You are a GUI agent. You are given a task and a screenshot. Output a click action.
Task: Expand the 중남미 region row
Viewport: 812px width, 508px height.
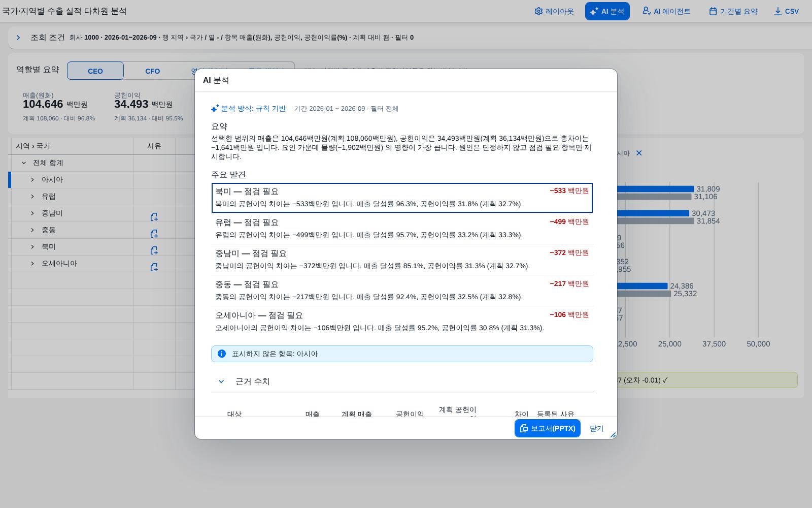(32, 213)
